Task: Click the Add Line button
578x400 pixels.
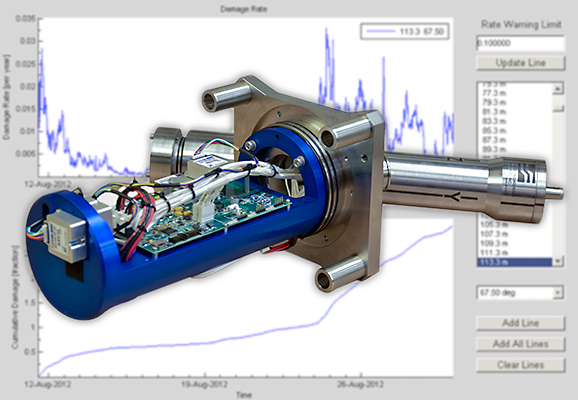Action: coord(520,323)
